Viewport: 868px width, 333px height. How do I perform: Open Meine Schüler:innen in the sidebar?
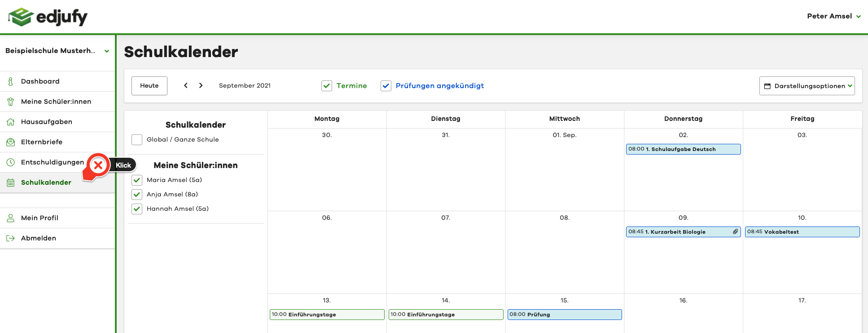pyautogui.click(x=56, y=102)
